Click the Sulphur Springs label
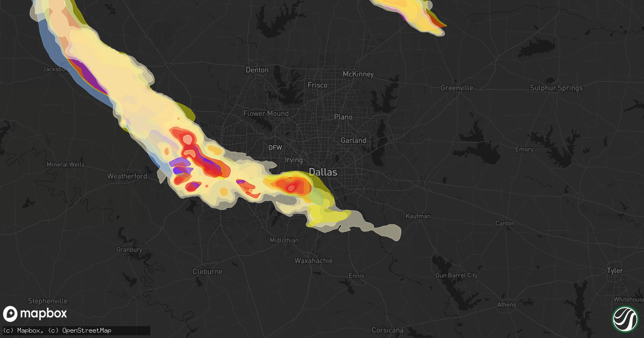644x338 pixels. pyautogui.click(x=556, y=88)
